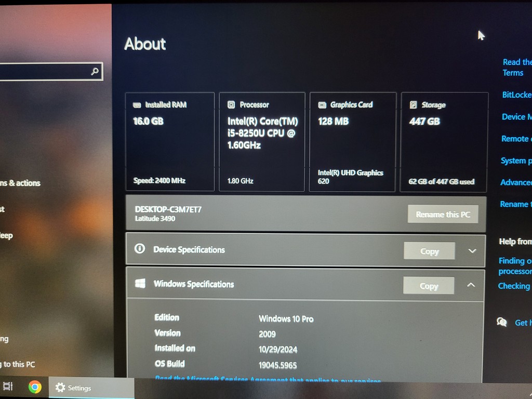The image size is (532, 399).
Task: Click the About page heading
Action: click(145, 44)
